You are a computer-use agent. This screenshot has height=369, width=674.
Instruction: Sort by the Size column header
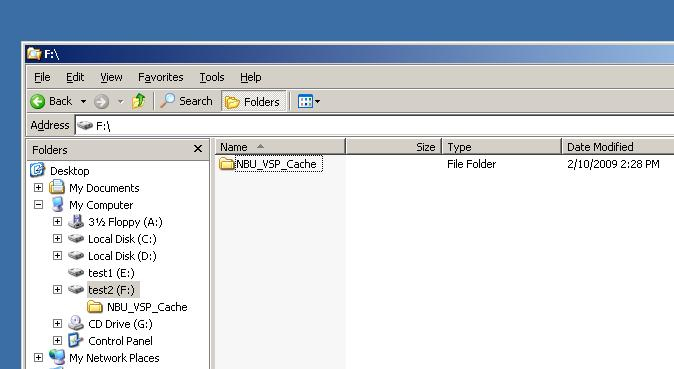[394, 147]
